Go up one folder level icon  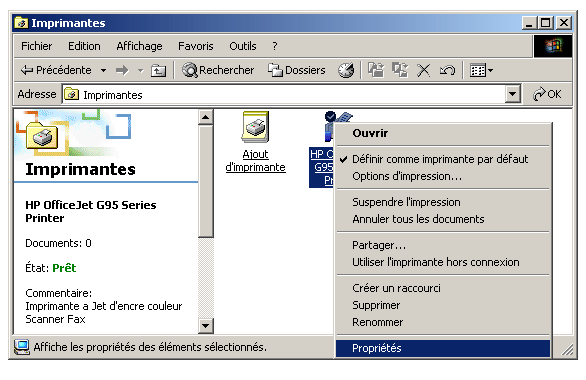(x=158, y=70)
